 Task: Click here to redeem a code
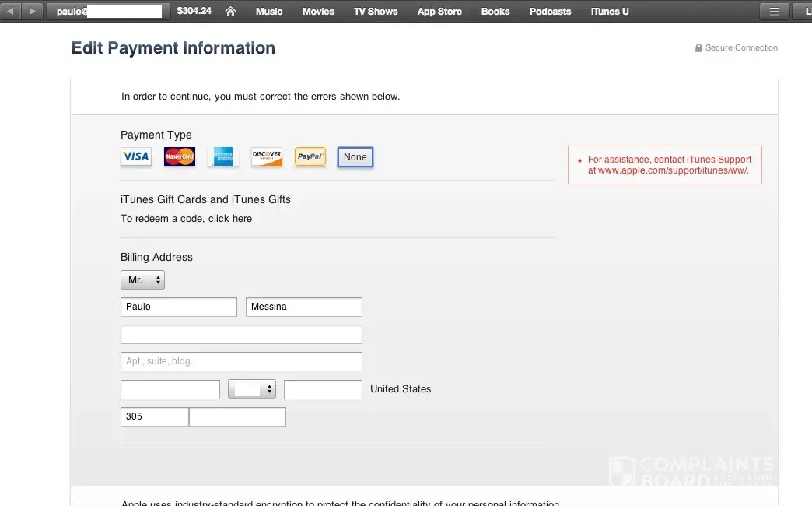186,219
